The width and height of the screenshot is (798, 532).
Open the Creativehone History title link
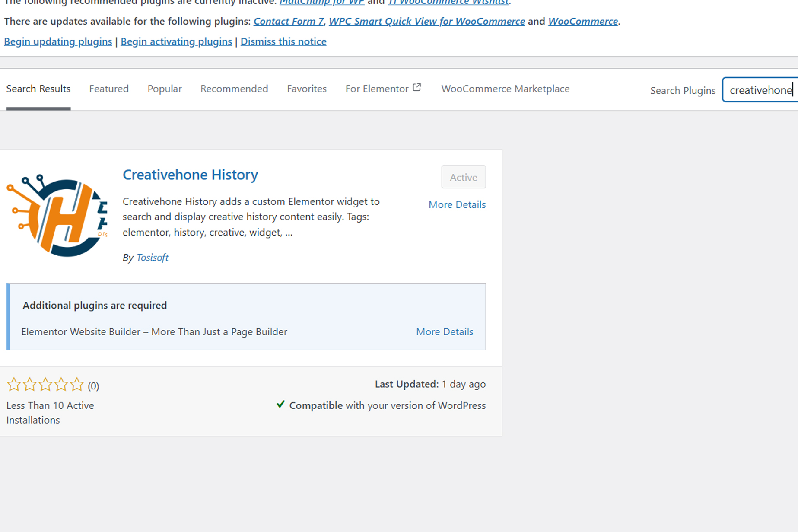pos(190,175)
